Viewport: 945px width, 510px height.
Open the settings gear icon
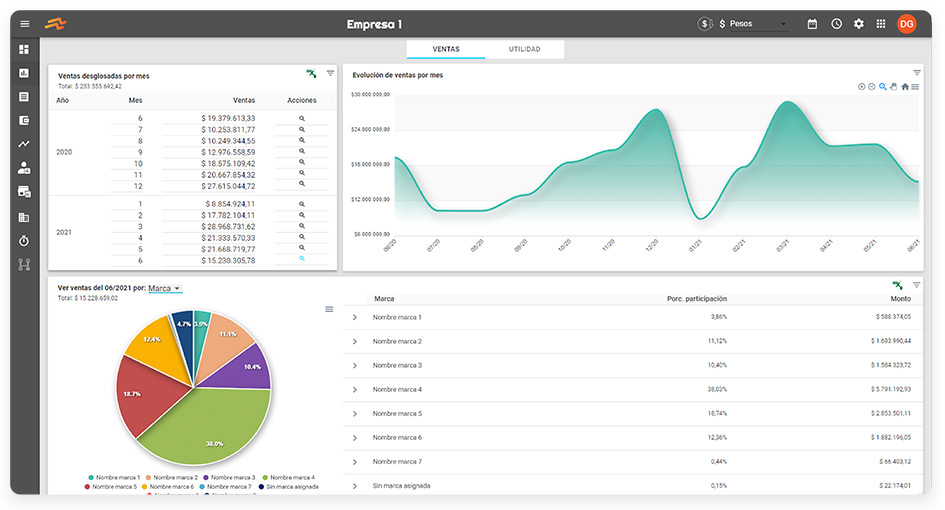click(859, 24)
